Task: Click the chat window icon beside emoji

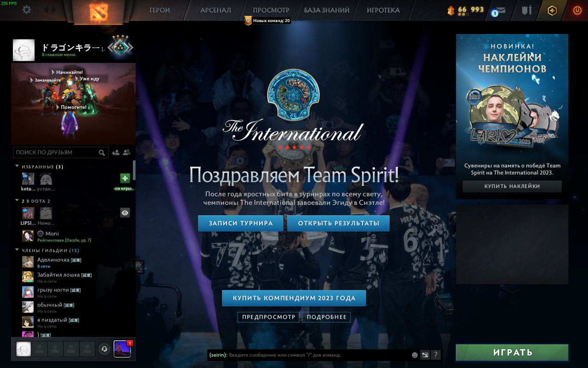Action: [425, 355]
